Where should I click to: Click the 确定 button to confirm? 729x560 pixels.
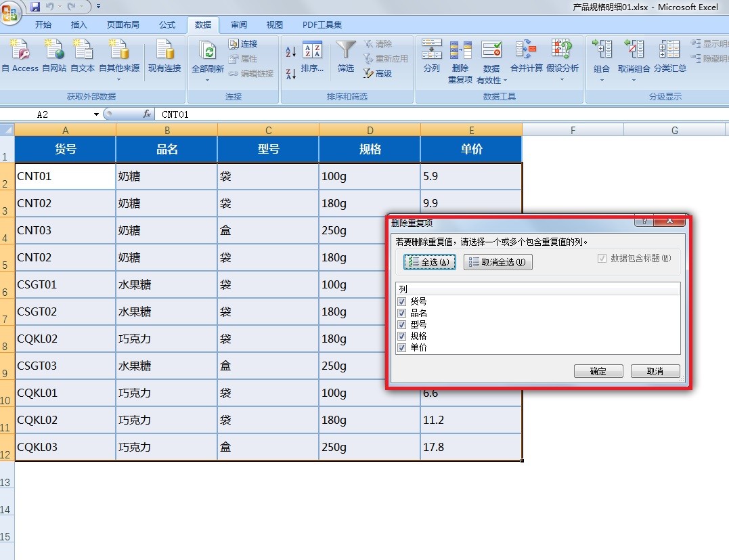[x=598, y=370]
